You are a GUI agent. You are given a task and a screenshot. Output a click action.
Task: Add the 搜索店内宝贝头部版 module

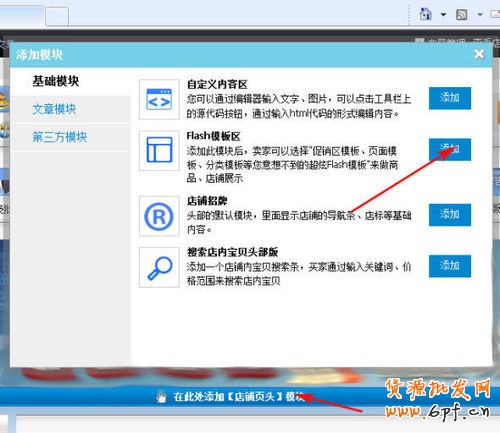450,266
